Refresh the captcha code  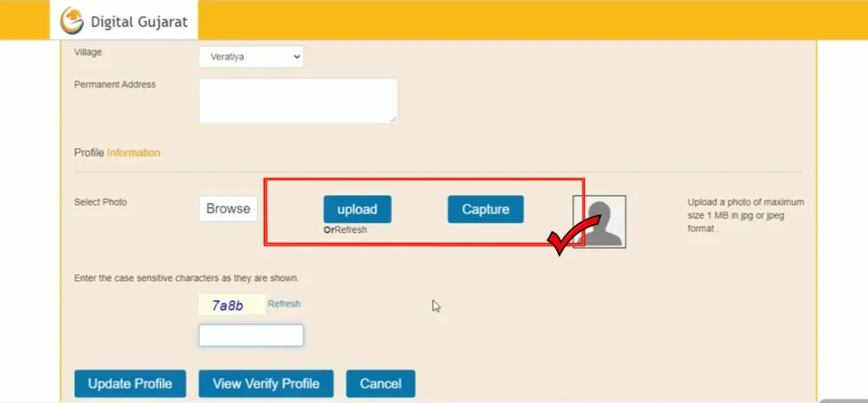(284, 304)
